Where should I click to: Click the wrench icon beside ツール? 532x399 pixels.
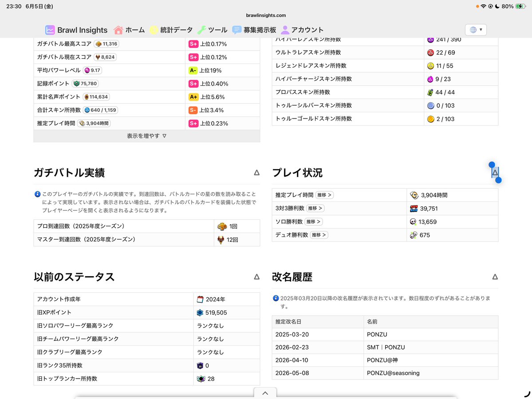point(201,30)
